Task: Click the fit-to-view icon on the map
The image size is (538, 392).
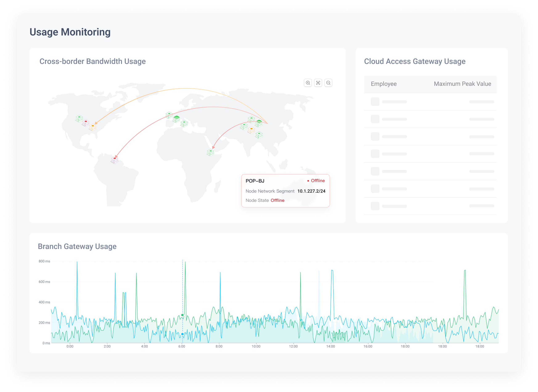Action: [318, 83]
